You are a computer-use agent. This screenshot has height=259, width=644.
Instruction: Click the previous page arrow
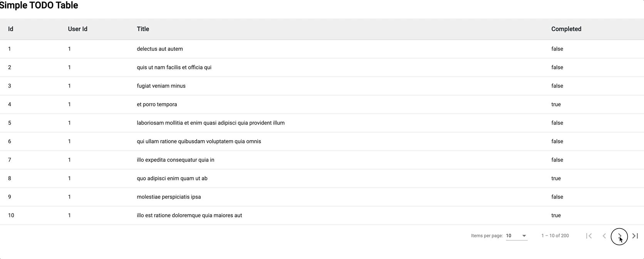604,236
